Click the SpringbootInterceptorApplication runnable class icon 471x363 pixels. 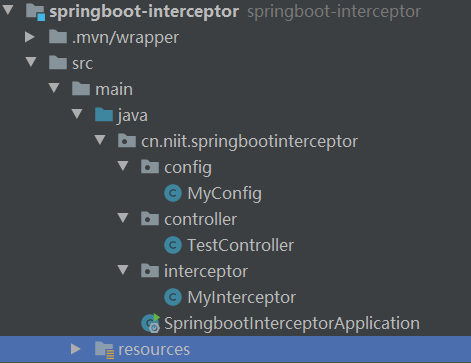point(151,323)
